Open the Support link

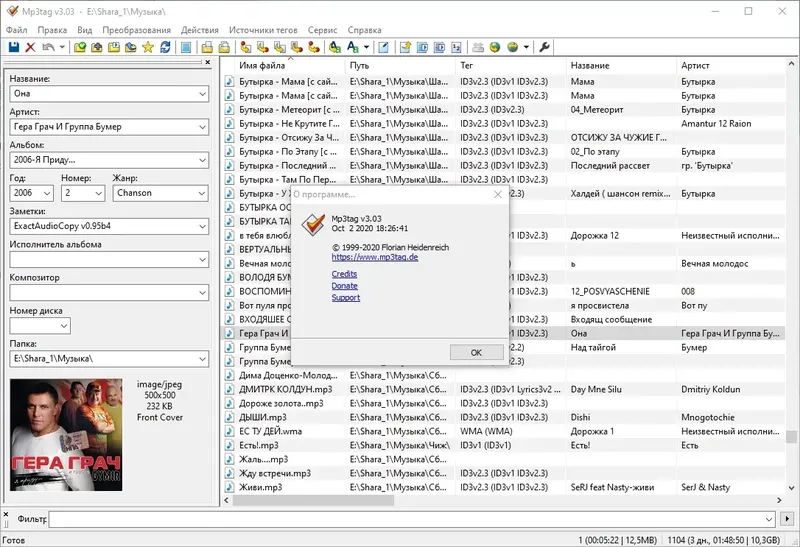click(346, 297)
